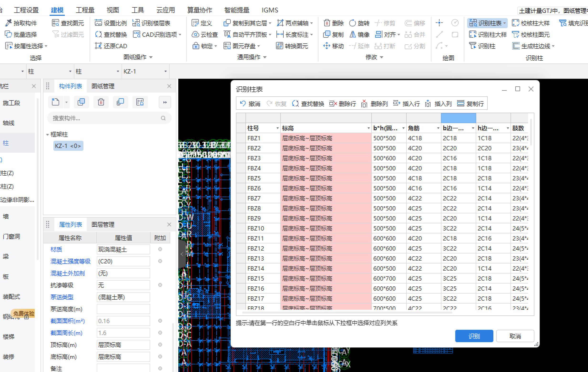Toggle 截面面积 additional attribute radio
Image resolution: width=588 pixels, height=372 pixels.
click(x=160, y=321)
